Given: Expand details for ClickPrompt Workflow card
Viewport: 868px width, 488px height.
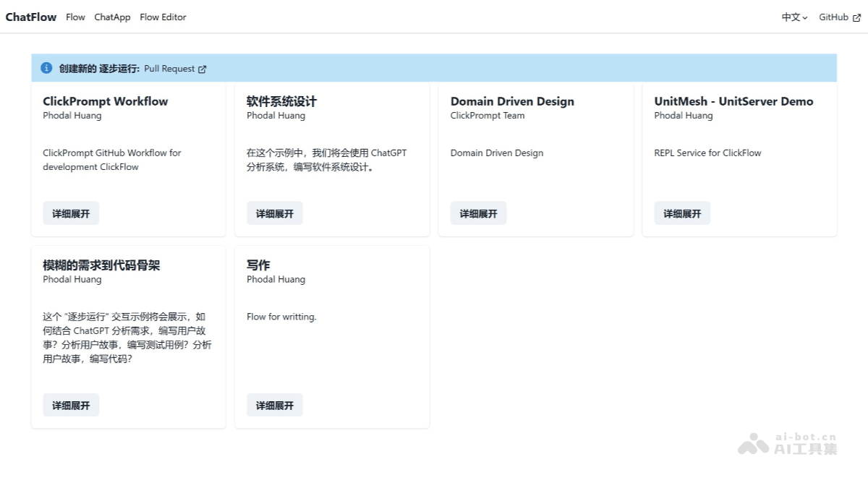Looking at the screenshot, I should 71,213.
